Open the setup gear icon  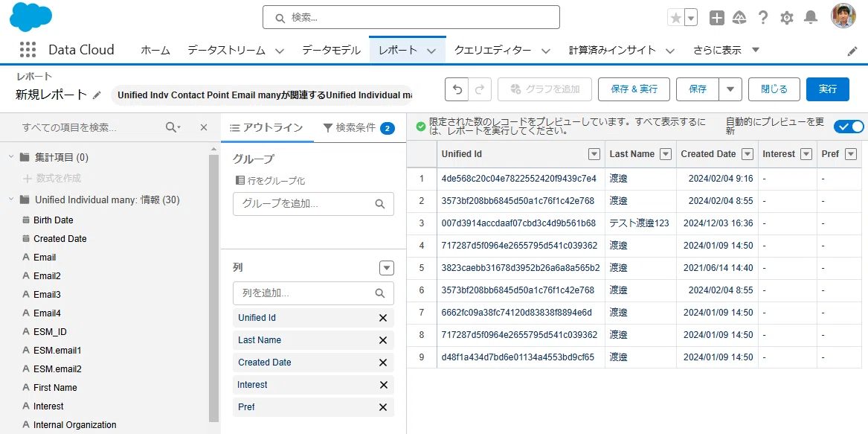click(787, 18)
